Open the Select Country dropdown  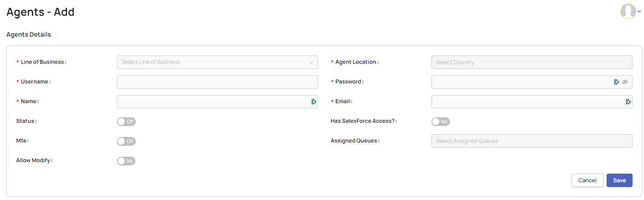point(532,62)
